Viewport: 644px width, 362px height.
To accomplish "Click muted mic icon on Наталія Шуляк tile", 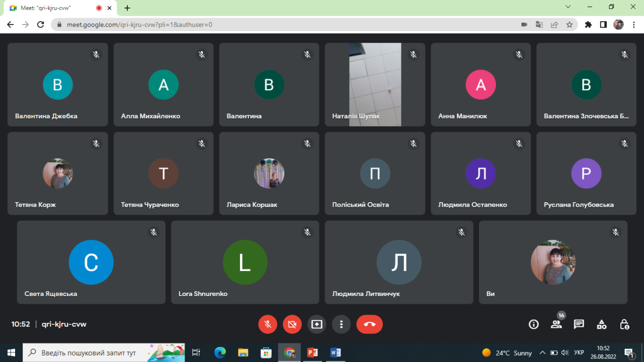I will point(414,54).
